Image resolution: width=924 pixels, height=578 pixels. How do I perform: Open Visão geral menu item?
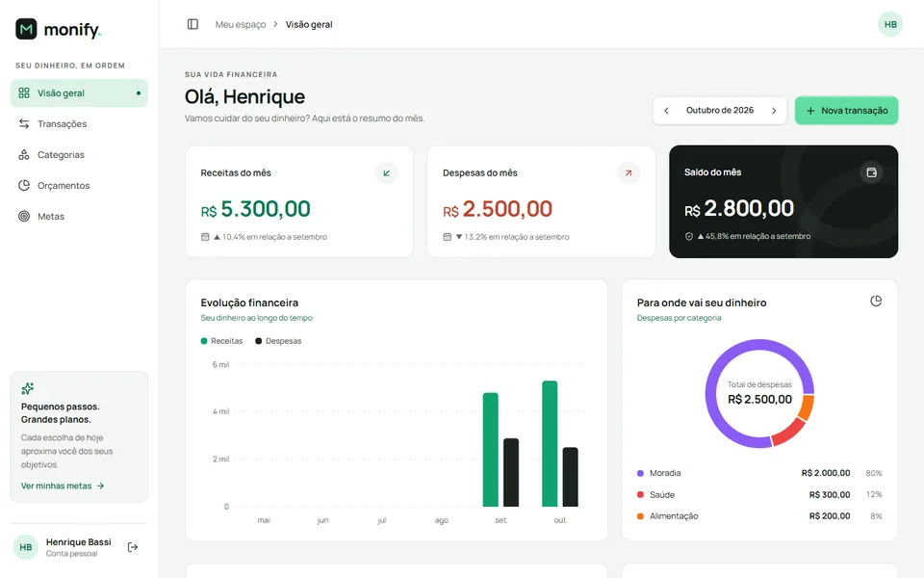(79, 93)
